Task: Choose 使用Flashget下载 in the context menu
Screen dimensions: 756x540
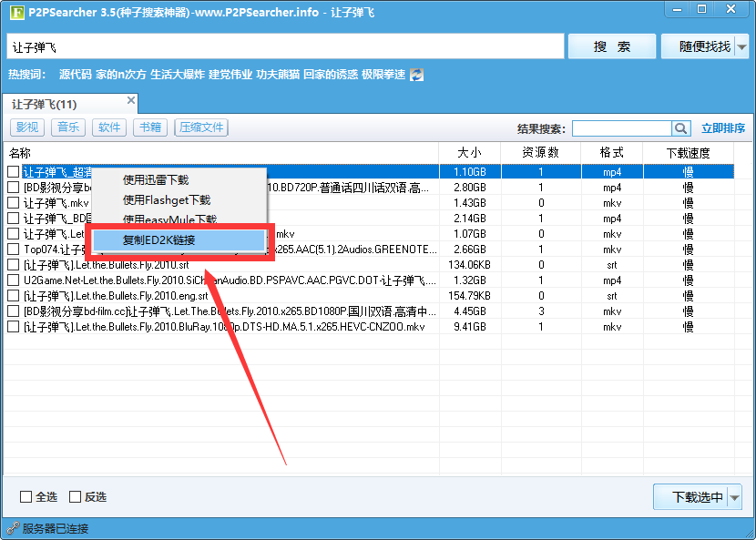Action: click(x=167, y=200)
